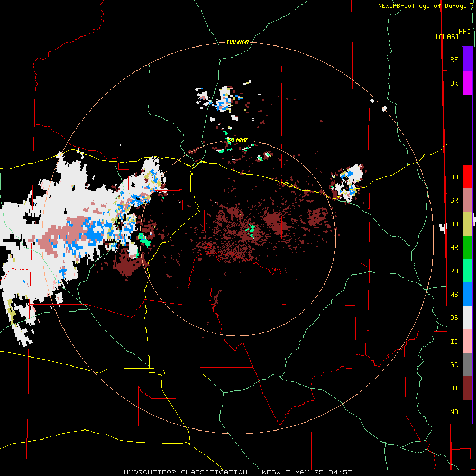Click the 'HHC' product label
476x476 pixels.
(x=464, y=32)
